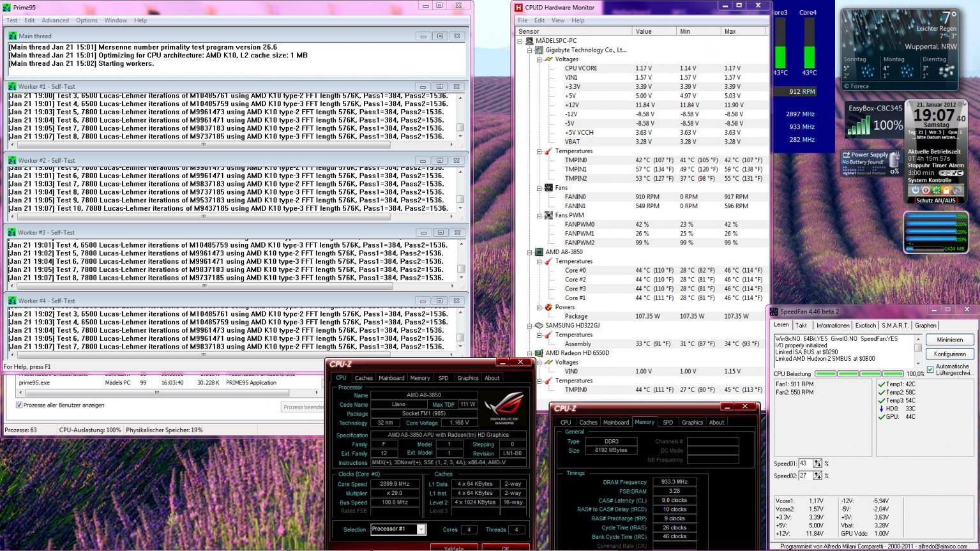
Task: Click the Validate button in CPU-Z
Action: point(454,548)
